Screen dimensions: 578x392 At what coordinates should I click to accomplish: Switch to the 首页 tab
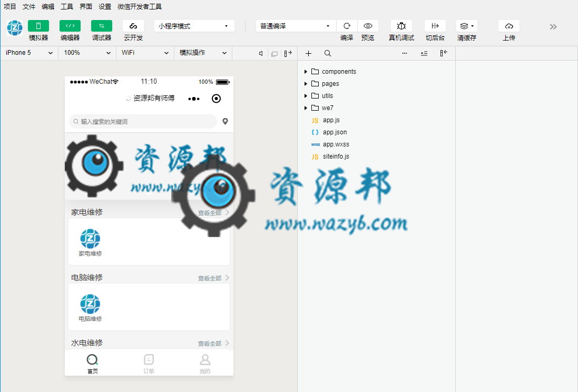(93, 364)
